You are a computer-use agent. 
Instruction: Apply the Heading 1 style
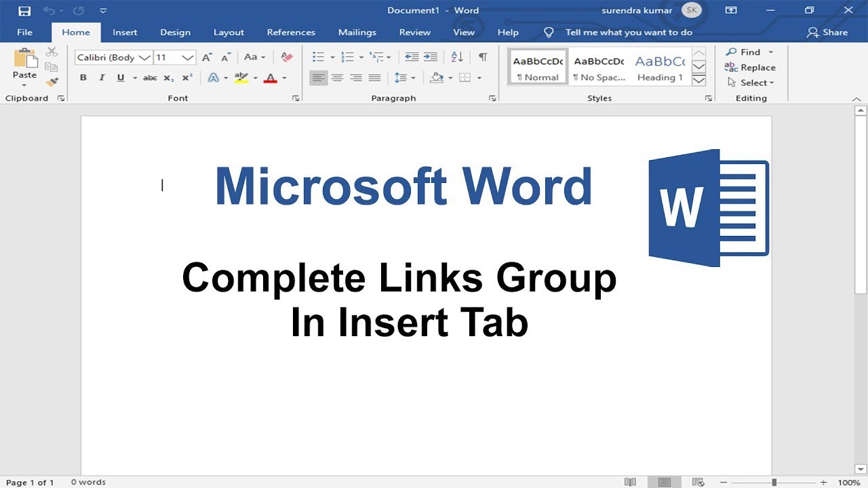pyautogui.click(x=660, y=66)
